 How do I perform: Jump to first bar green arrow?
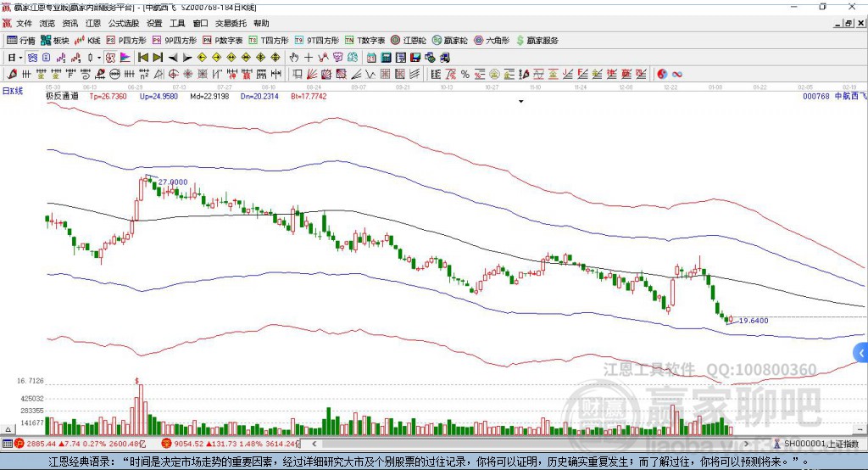tap(142, 58)
